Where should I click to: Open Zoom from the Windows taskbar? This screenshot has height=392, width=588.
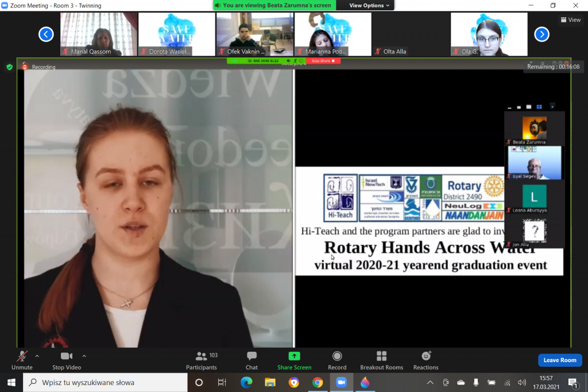tap(341, 382)
